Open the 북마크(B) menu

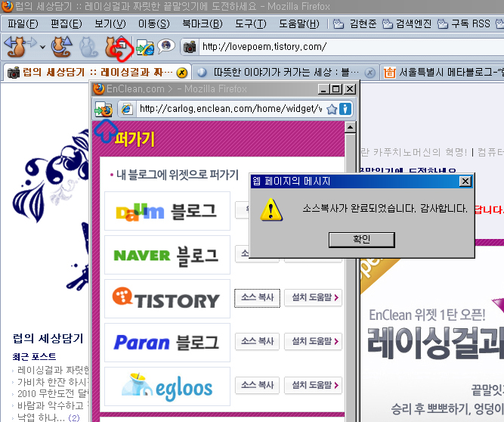point(203,23)
